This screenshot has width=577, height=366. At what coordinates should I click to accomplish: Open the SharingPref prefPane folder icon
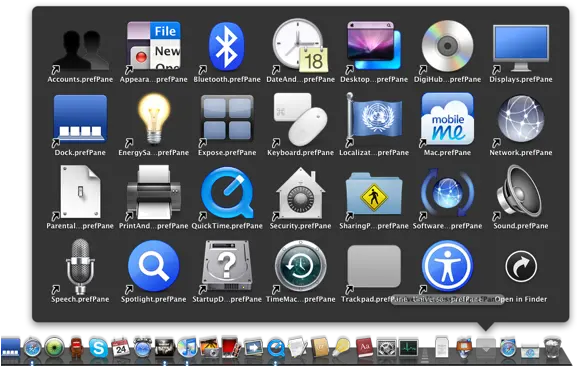pyautogui.click(x=374, y=193)
